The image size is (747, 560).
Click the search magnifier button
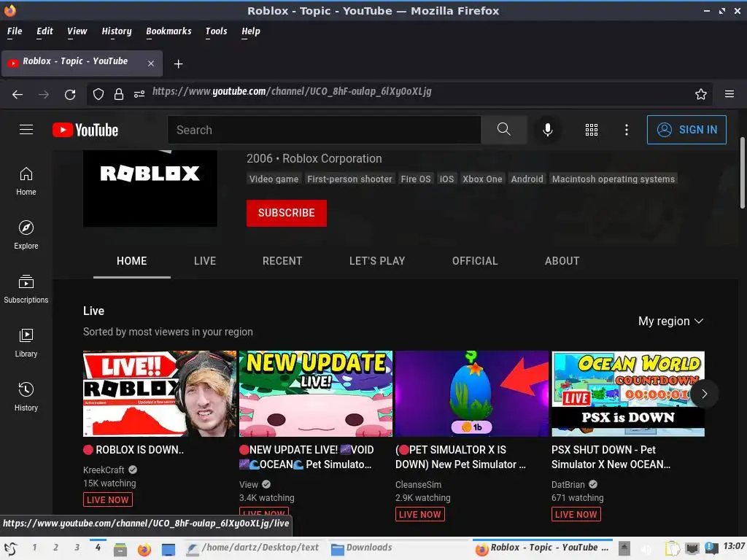503,130
